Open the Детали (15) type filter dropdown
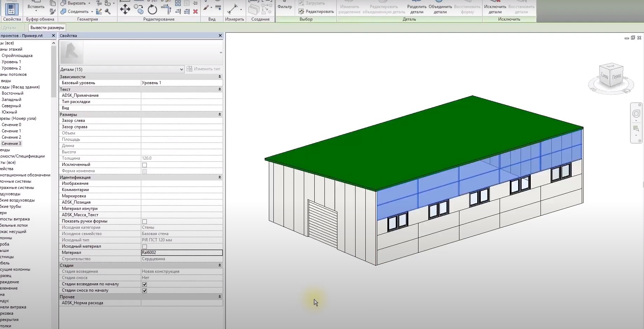This screenshot has height=329, width=644. (122, 69)
